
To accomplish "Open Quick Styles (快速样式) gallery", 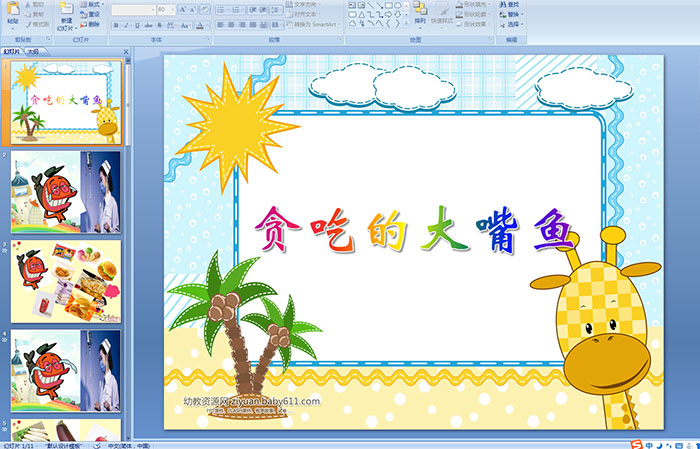I will pos(442,14).
